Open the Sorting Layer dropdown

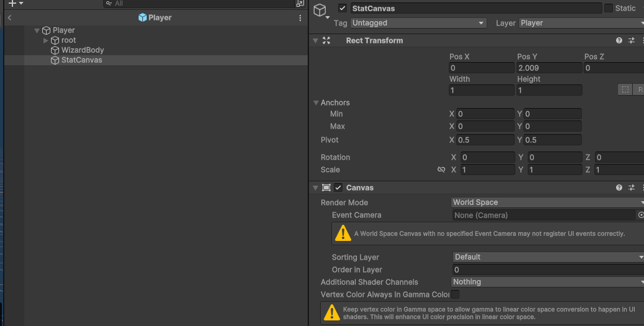tap(548, 257)
